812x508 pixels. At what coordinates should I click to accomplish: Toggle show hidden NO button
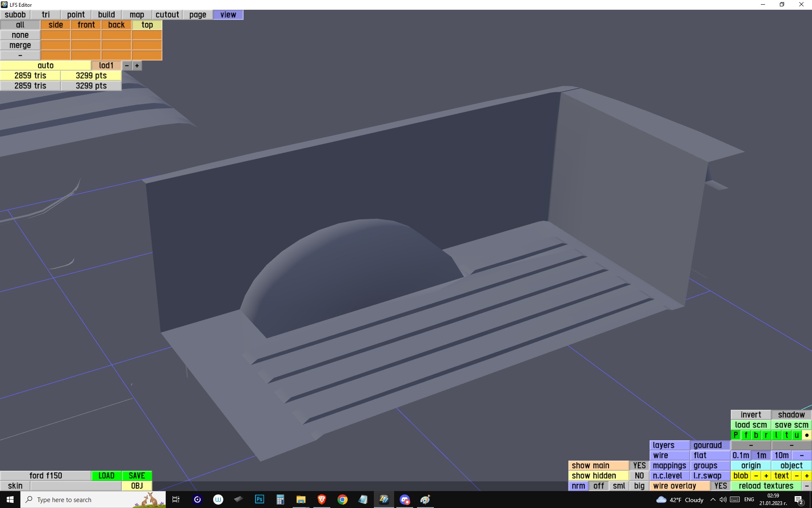(639, 476)
